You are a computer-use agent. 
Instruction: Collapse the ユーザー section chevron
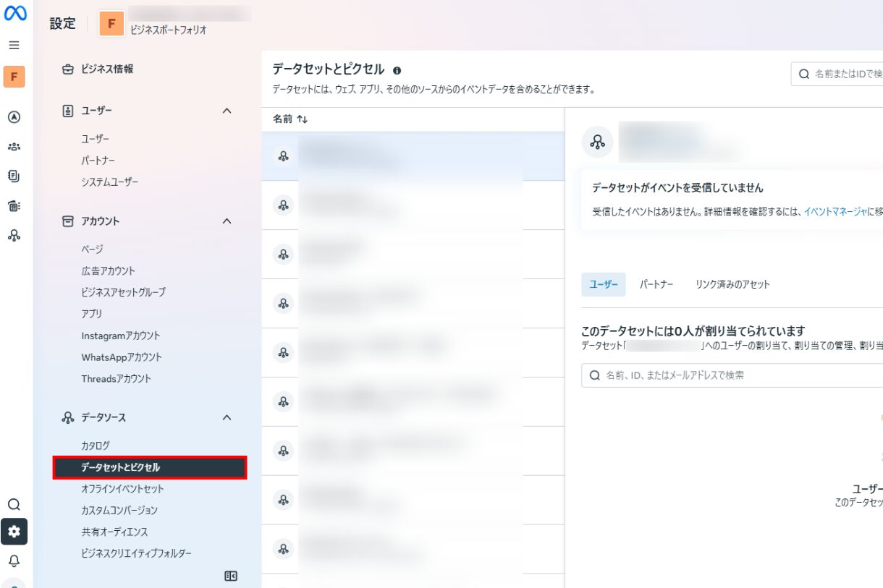tap(227, 111)
